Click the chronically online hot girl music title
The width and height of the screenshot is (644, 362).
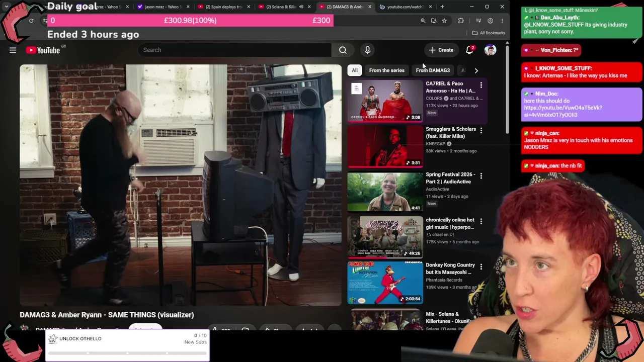tap(450, 223)
